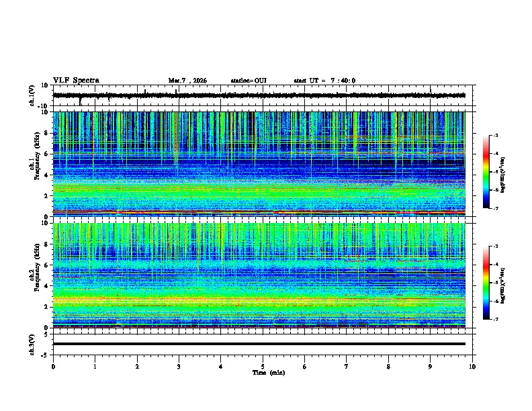
Task: Click the 'Time (min)' axis title
Action: click(269, 373)
